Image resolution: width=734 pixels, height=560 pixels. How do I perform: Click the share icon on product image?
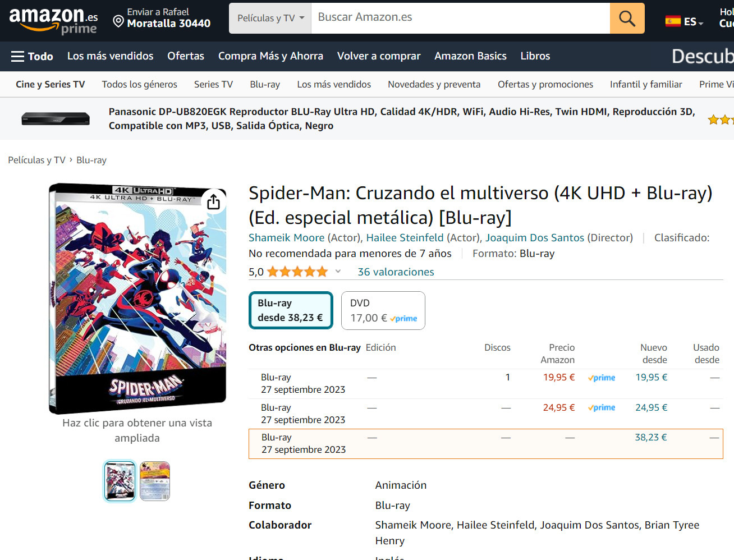pyautogui.click(x=213, y=201)
